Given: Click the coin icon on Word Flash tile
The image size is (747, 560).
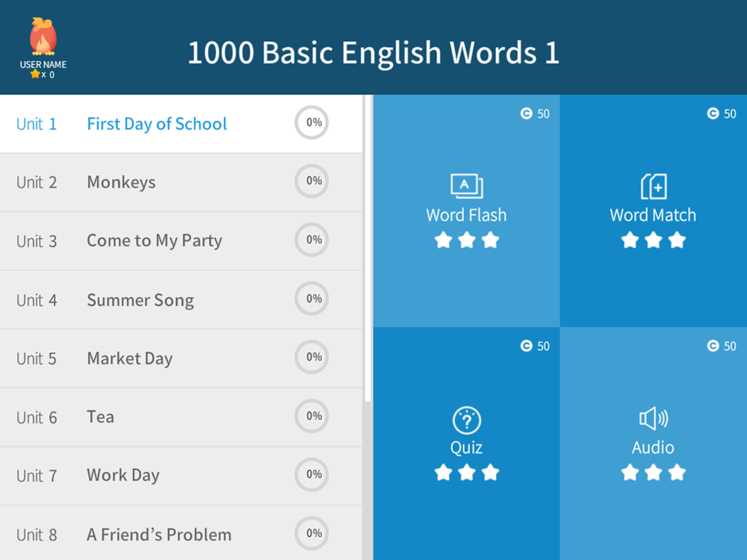Looking at the screenshot, I should (526, 113).
